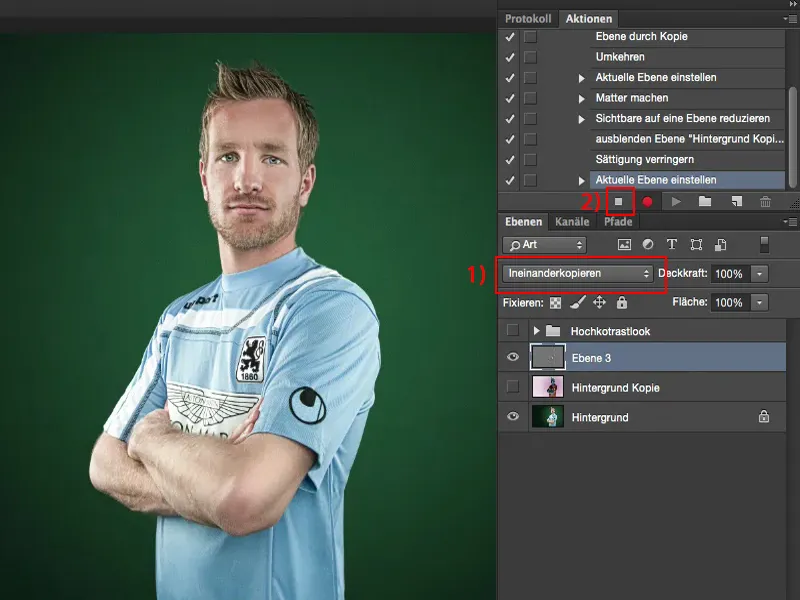Hide the Hintergrund layer
Image resolution: width=800 pixels, height=600 pixels.
[x=513, y=416]
